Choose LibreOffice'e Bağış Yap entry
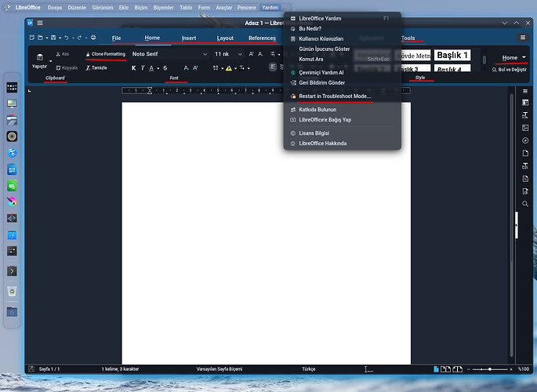 (x=343, y=120)
